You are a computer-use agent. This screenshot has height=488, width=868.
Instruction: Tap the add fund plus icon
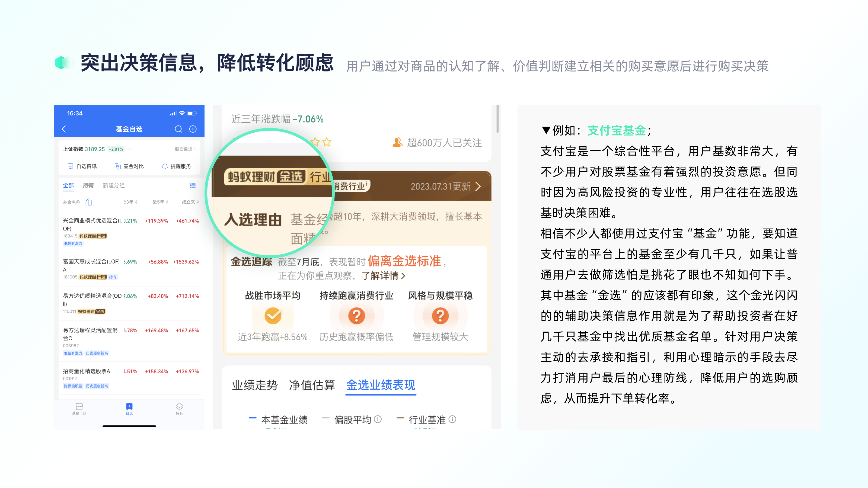tap(193, 129)
